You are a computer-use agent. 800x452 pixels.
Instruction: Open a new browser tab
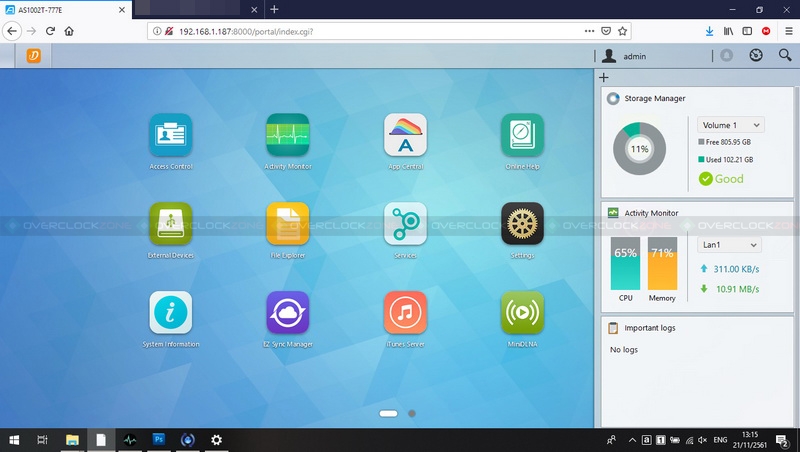point(274,9)
